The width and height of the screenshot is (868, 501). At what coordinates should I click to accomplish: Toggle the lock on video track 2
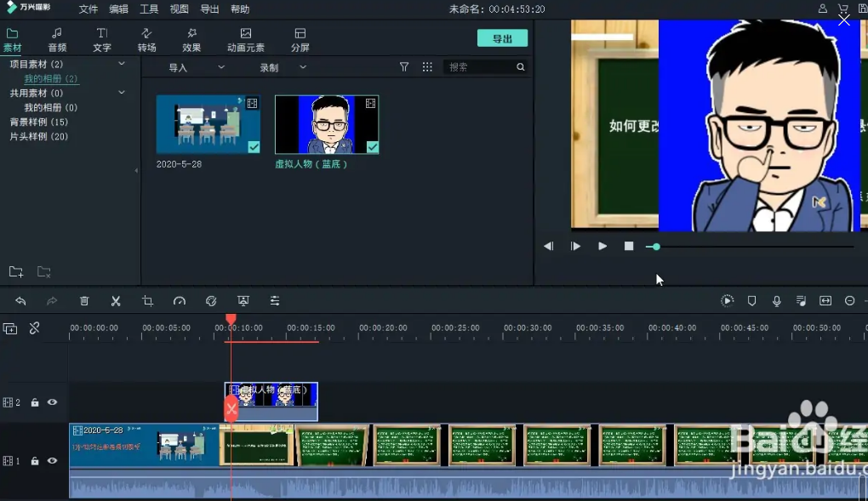pyautogui.click(x=35, y=402)
